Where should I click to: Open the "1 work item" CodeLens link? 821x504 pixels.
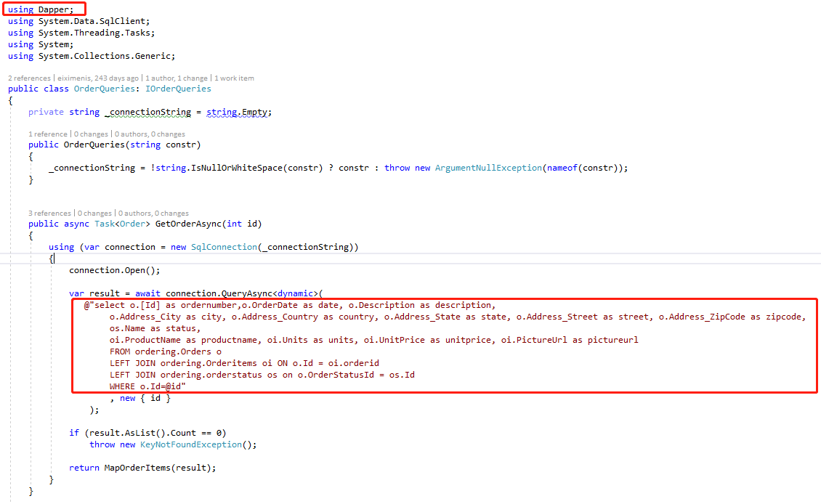point(234,78)
